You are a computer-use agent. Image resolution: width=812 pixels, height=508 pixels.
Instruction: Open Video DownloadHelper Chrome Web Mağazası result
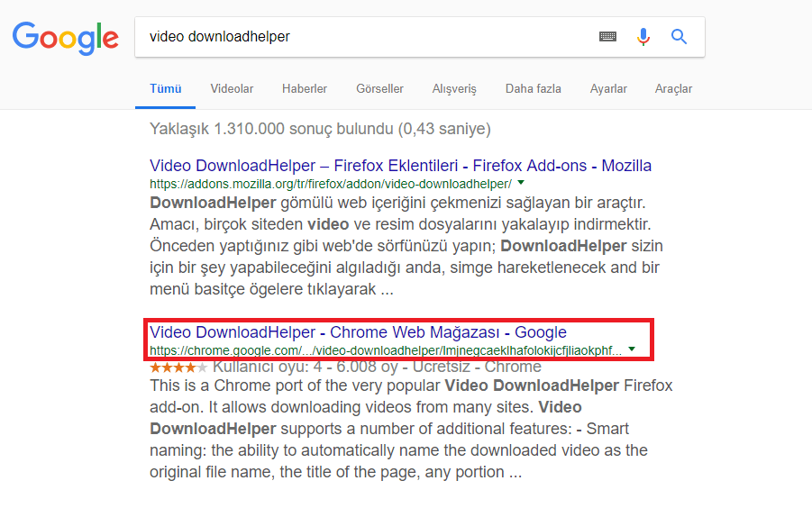(x=358, y=332)
